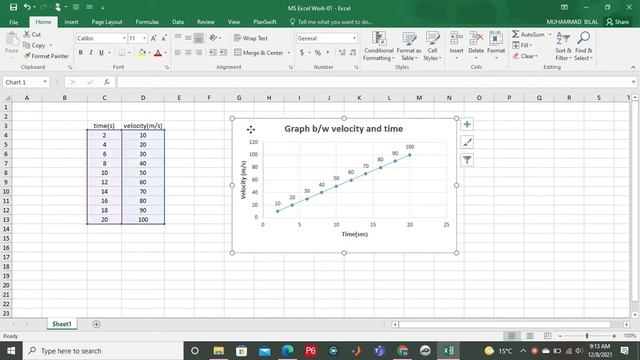This screenshot has width=640, height=360.
Task: Toggle Bold formatting
Action: tap(80, 53)
